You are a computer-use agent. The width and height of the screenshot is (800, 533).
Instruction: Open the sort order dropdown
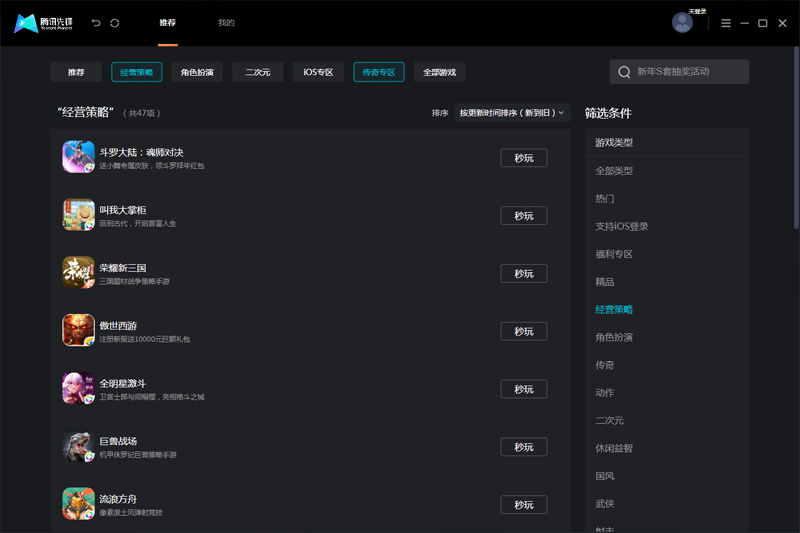[512, 113]
